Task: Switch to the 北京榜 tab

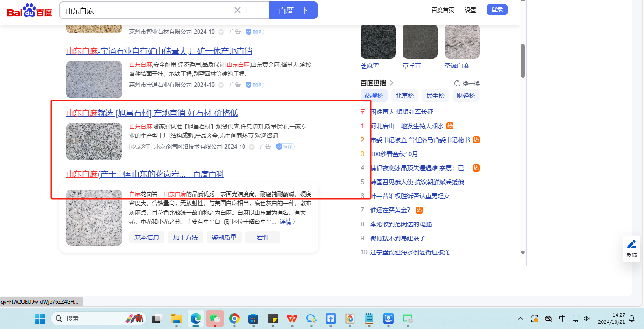Action: [404, 96]
